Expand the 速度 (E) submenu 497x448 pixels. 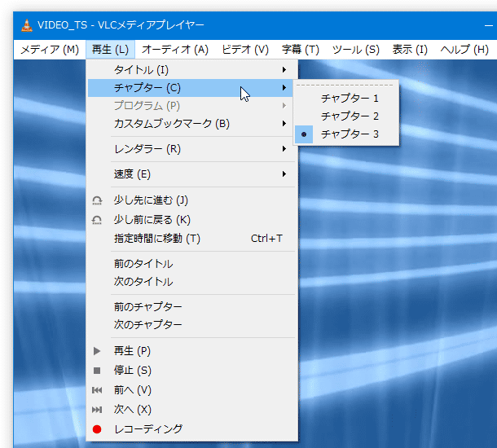pos(191,174)
